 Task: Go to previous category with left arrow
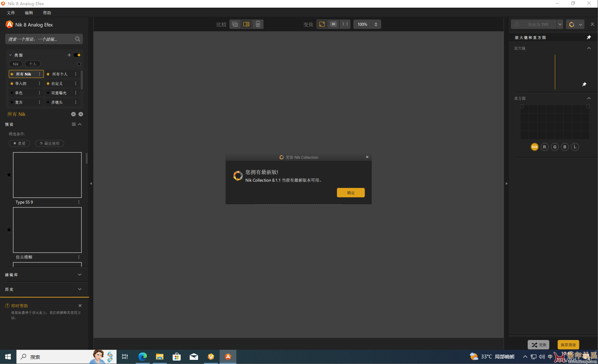pyautogui.click(x=73, y=114)
